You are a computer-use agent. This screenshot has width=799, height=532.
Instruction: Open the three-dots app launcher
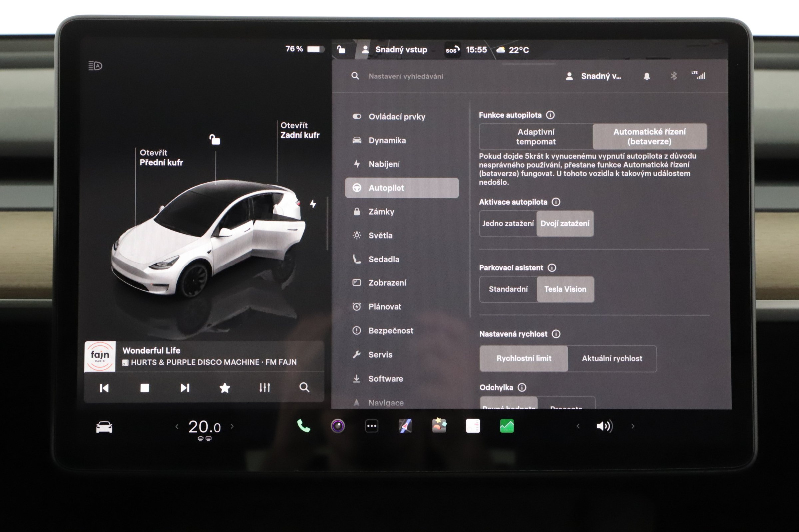click(372, 426)
